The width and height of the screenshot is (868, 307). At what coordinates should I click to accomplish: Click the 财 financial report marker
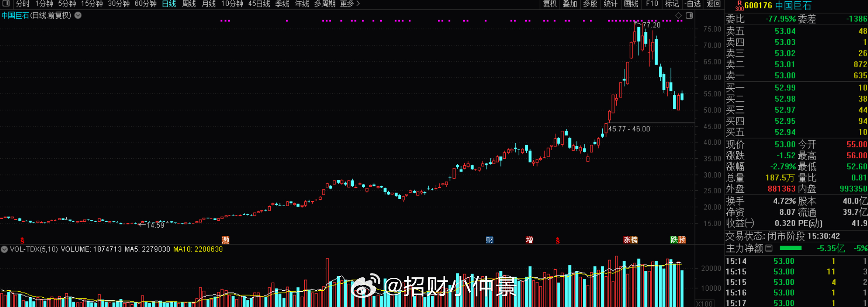tap(490, 240)
